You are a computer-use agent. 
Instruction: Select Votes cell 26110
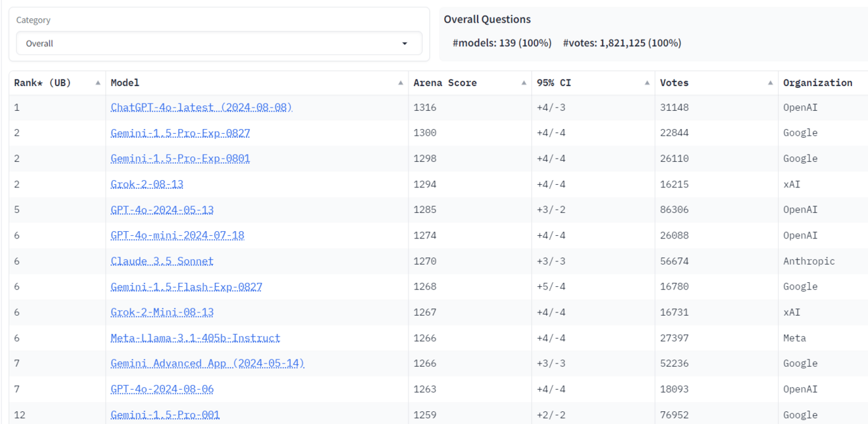point(716,159)
